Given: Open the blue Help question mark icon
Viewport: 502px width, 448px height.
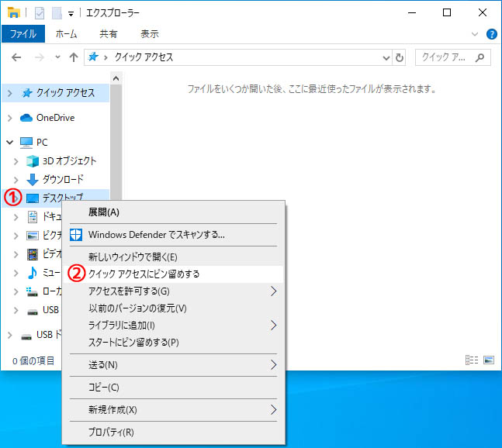Looking at the screenshot, I should [x=491, y=34].
